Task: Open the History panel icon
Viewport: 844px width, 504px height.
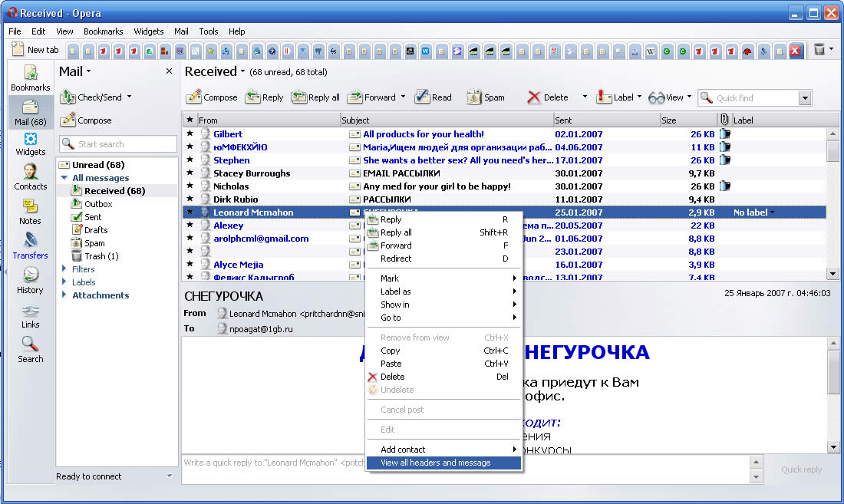Action: click(x=30, y=279)
